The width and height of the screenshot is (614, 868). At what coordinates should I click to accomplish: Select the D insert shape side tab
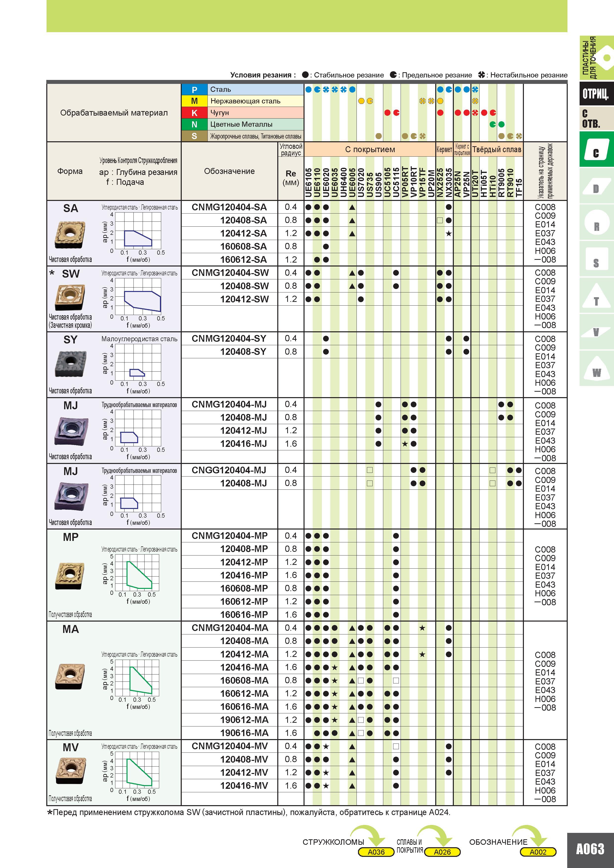[596, 186]
